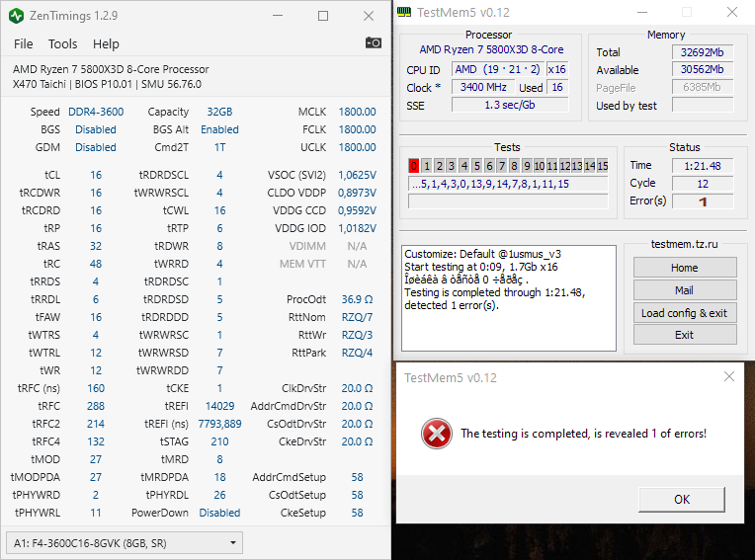Click the testmem.tz.ru label
This screenshot has width=755, height=560.
click(684, 244)
